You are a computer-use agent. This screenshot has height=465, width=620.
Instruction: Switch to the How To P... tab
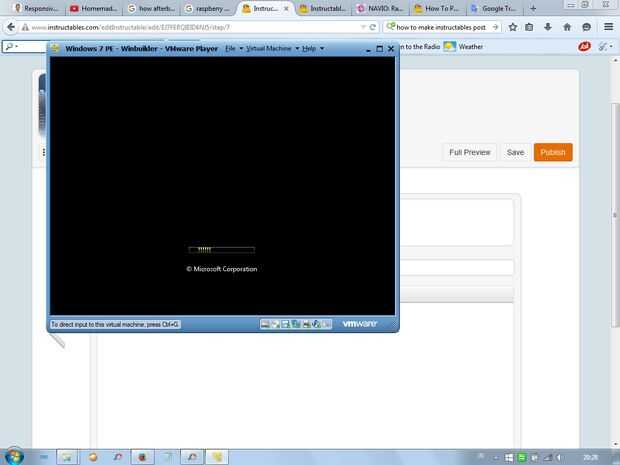pos(437,8)
